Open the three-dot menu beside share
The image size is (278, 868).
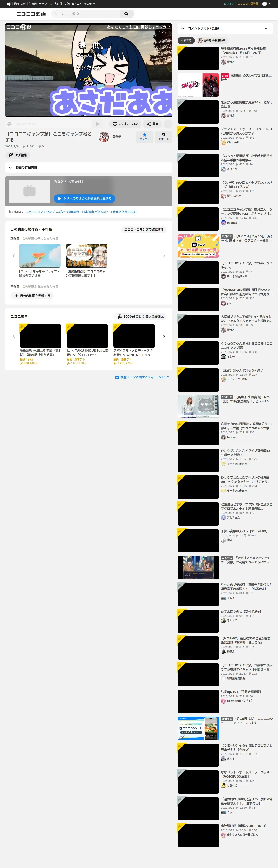168,124
